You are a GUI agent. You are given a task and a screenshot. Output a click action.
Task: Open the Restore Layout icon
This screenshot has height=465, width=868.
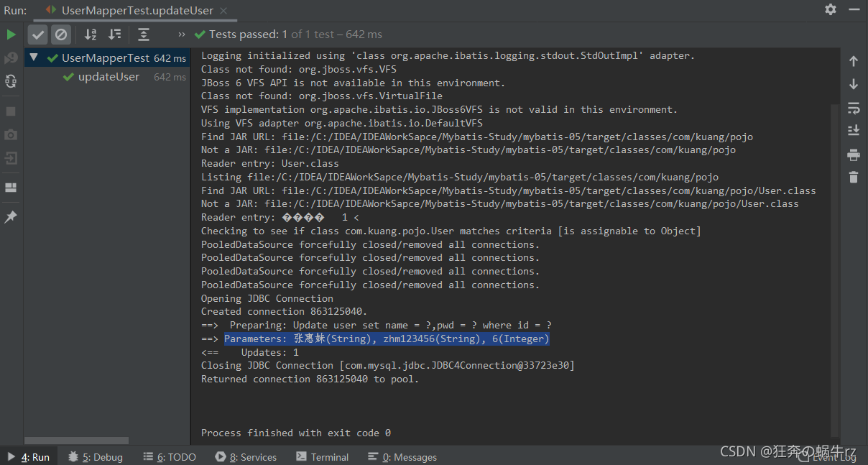11,188
